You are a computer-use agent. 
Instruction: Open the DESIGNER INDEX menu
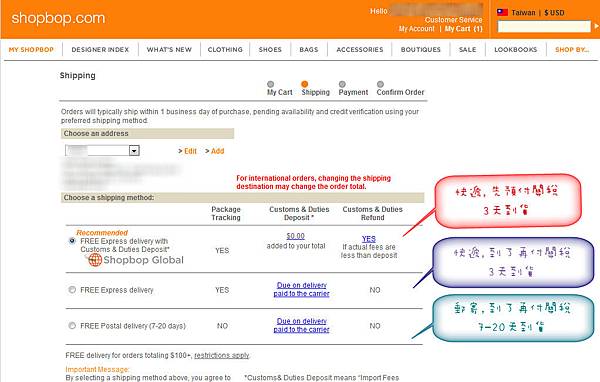tap(100, 50)
